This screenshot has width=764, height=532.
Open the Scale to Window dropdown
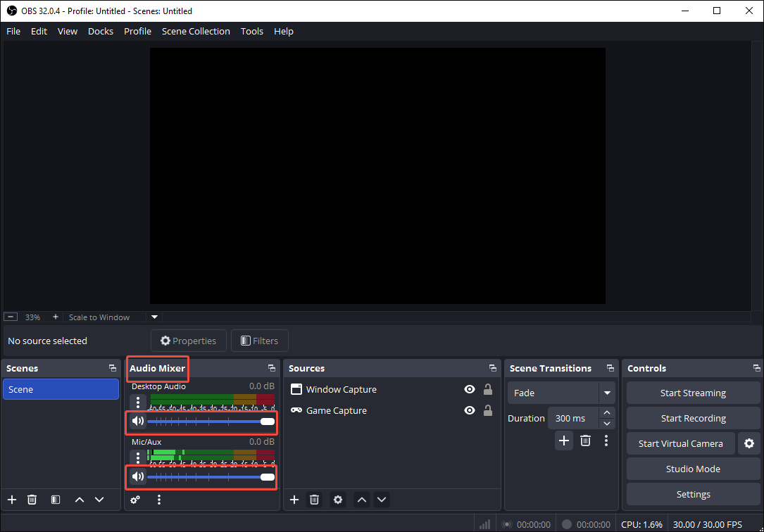pyautogui.click(x=154, y=317)
